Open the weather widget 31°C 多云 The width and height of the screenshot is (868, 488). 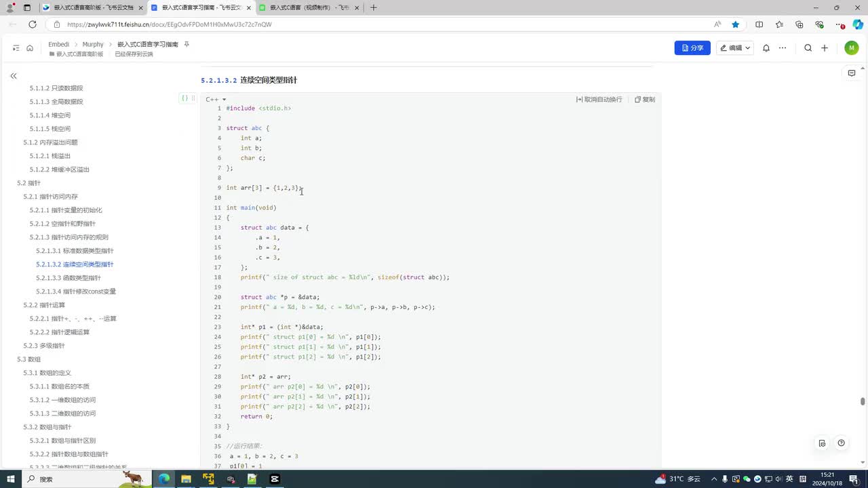pos(677,479)
